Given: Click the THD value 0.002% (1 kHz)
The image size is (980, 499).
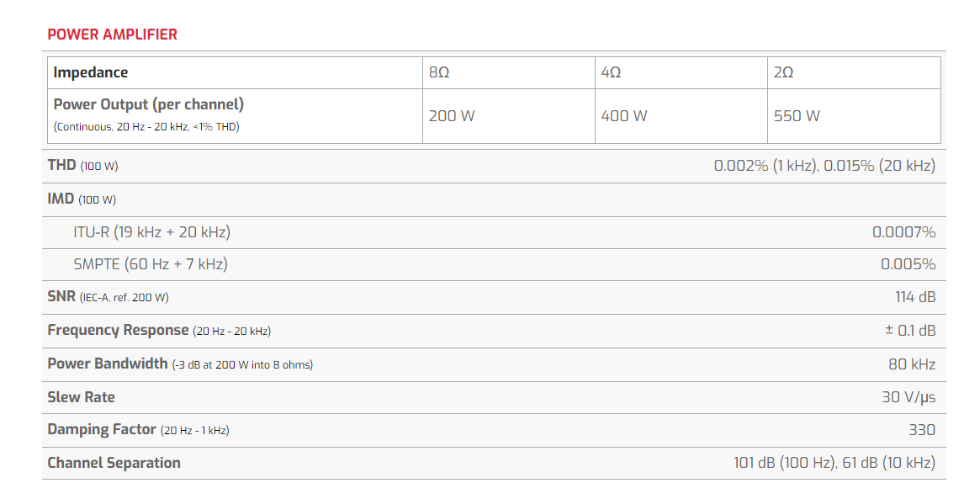Looking at the screenshot, I should pos(765,166).
